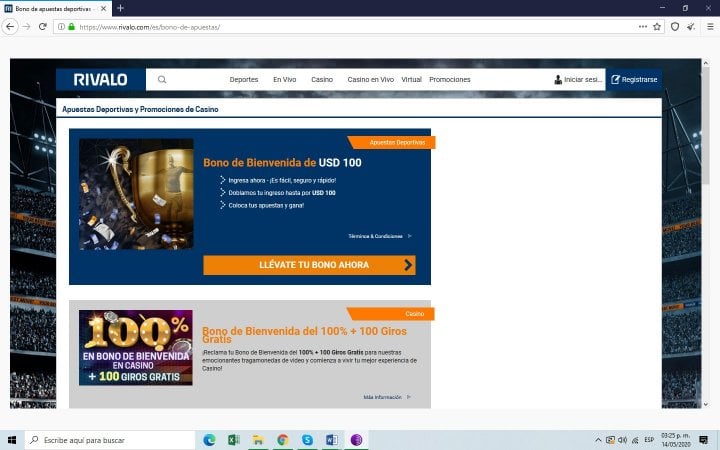This screenshot has width=720, height=450.
Task: Go back with the browser back arrow
Action: (x=10, y=27)
